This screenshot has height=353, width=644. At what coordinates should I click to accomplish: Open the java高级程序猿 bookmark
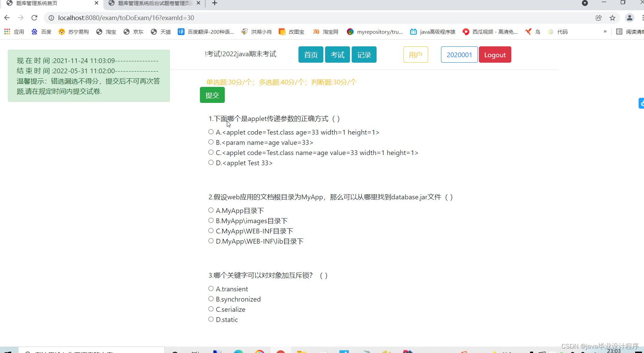[x=437, y=32]
